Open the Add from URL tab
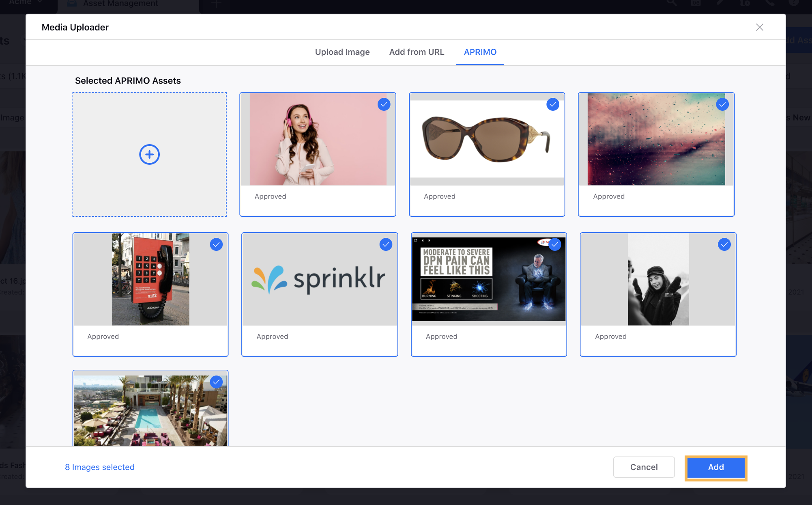The height and width of the screenshot is (505, 812). pos(417,52)
